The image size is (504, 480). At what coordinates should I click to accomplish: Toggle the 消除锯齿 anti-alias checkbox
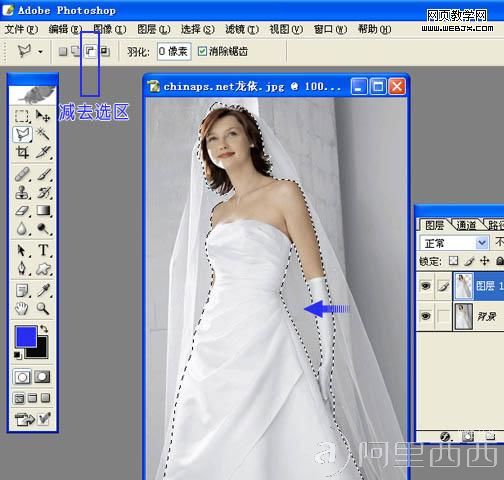pos(202,51)
